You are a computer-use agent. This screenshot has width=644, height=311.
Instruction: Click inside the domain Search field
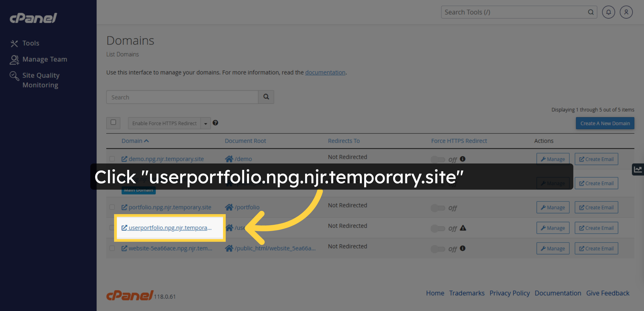pos(182,97)
